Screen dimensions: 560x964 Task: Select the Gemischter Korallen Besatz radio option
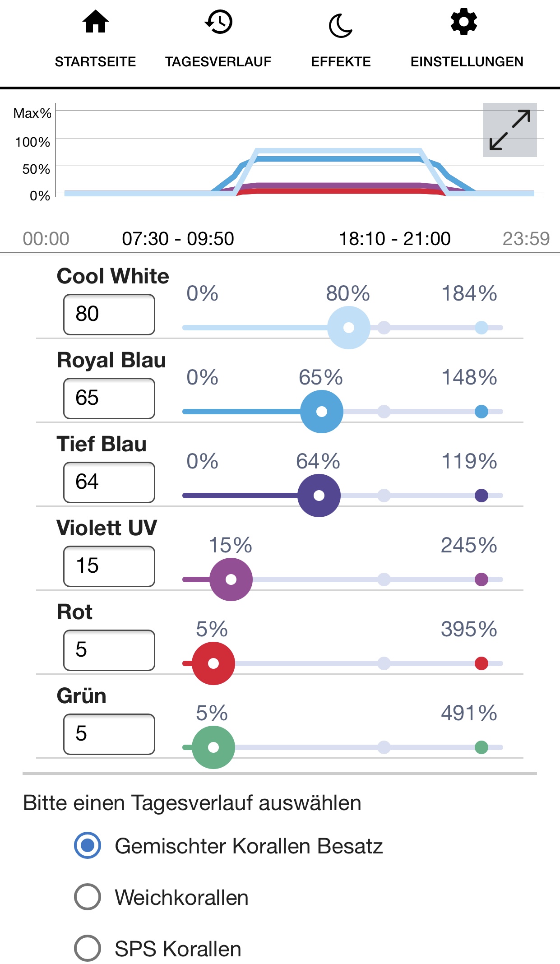click(x=88, y=845)
